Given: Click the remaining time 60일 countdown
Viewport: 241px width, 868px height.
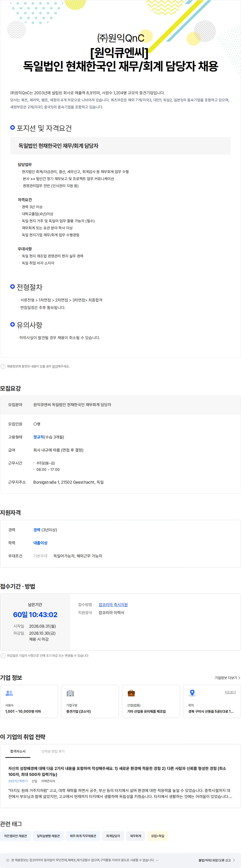Looking at the screenshot, I should click(35, 615).
